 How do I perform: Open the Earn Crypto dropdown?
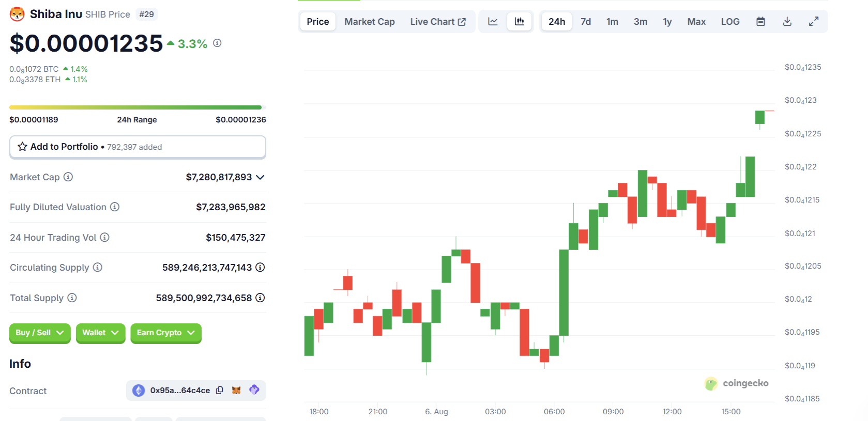165,333
